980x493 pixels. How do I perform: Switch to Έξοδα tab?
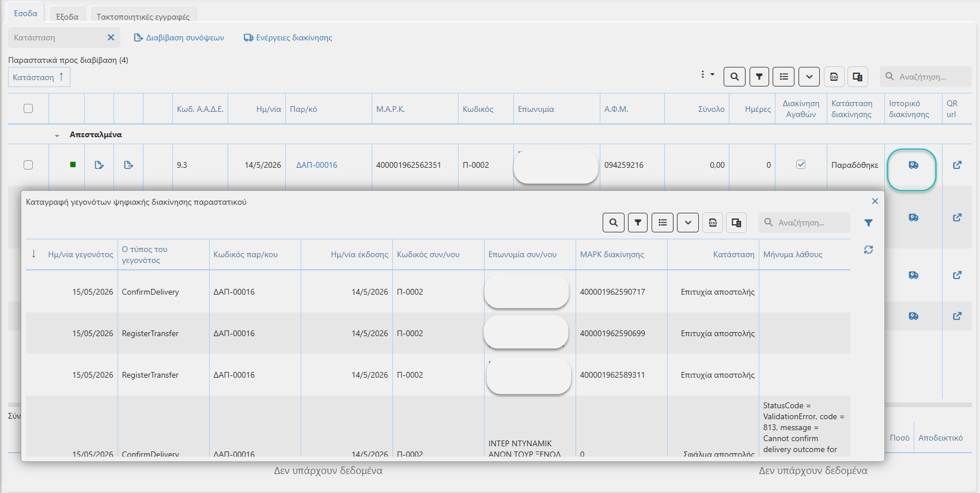pyautogui.click(x=67, y=17)
